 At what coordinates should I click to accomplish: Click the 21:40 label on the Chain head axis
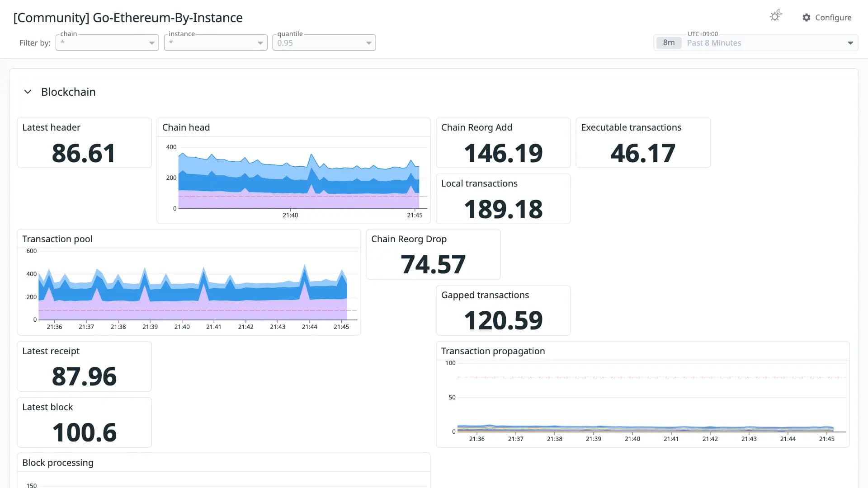pyautogui.click(x=290, y=215)
